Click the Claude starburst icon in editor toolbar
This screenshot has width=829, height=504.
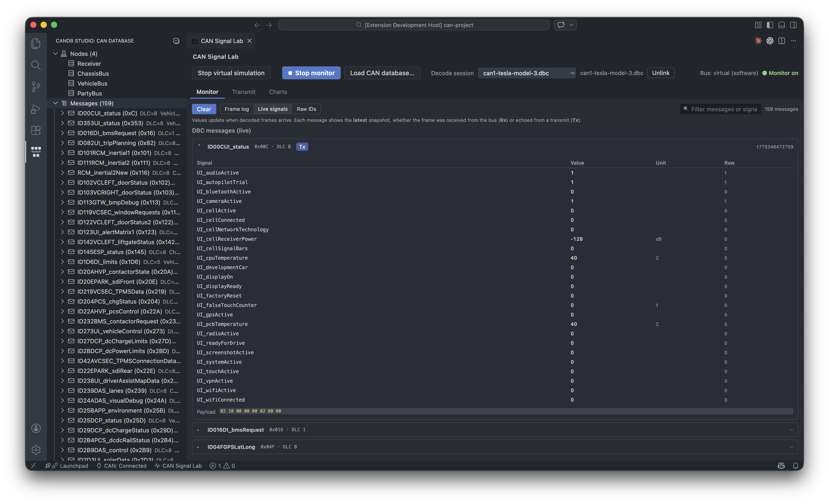(758, 41)
